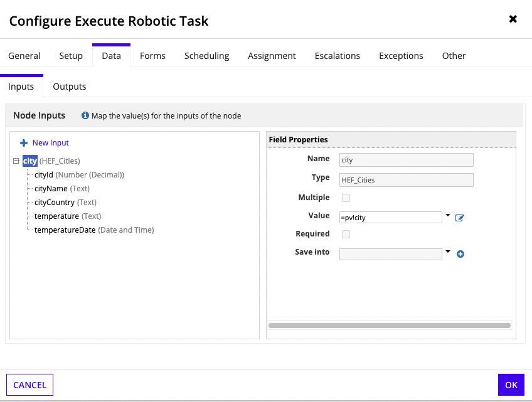Click the add Save into variable icon
532x402 pixels.
coord(460,254)
